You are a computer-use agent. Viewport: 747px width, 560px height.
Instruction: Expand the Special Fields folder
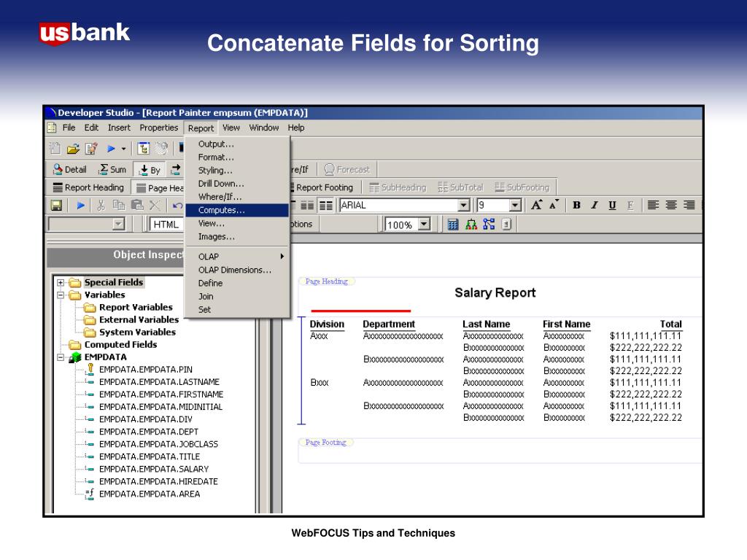click(x=61, y=282)
